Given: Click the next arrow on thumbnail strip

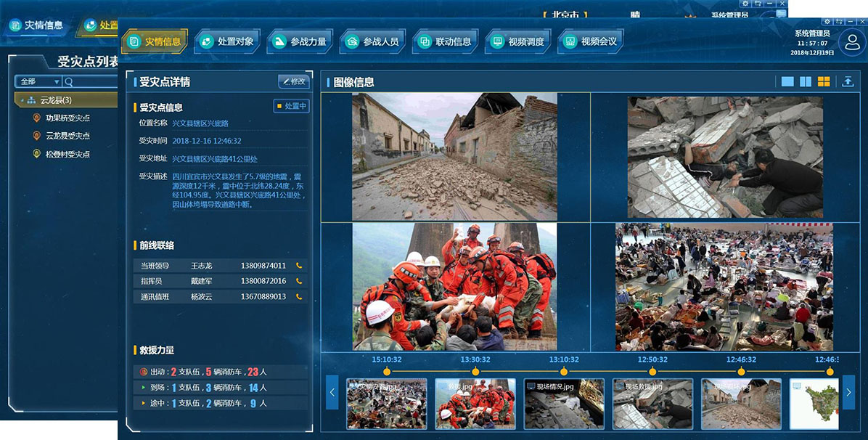Looking at the screenshot, I should pos(848,392).
